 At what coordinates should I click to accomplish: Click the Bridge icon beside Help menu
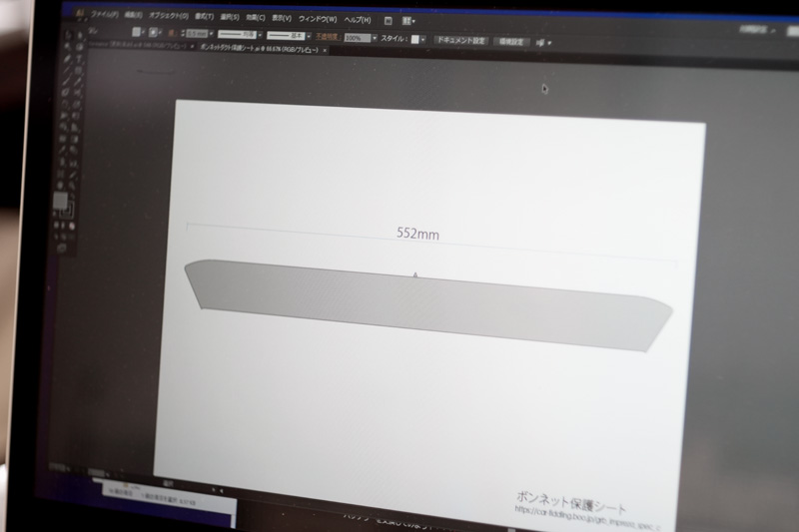[x=388, y=20]
